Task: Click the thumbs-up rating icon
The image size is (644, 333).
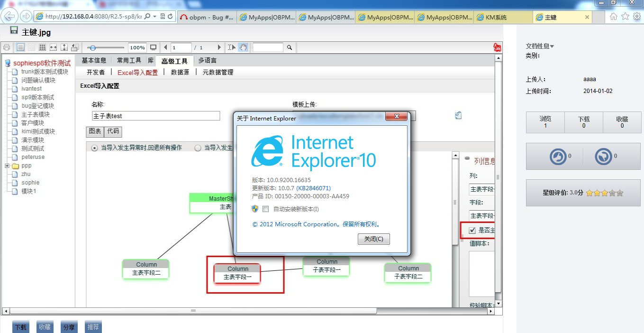Action: tap(558, 156)
